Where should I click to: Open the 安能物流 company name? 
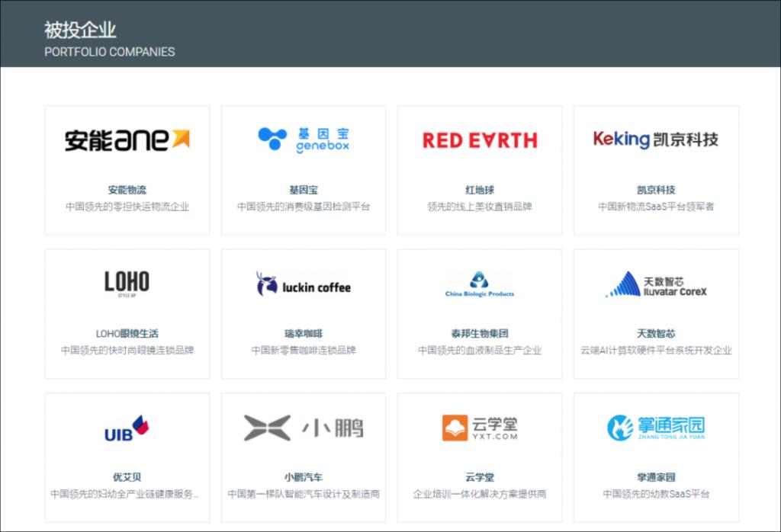[x=127, y=190]
